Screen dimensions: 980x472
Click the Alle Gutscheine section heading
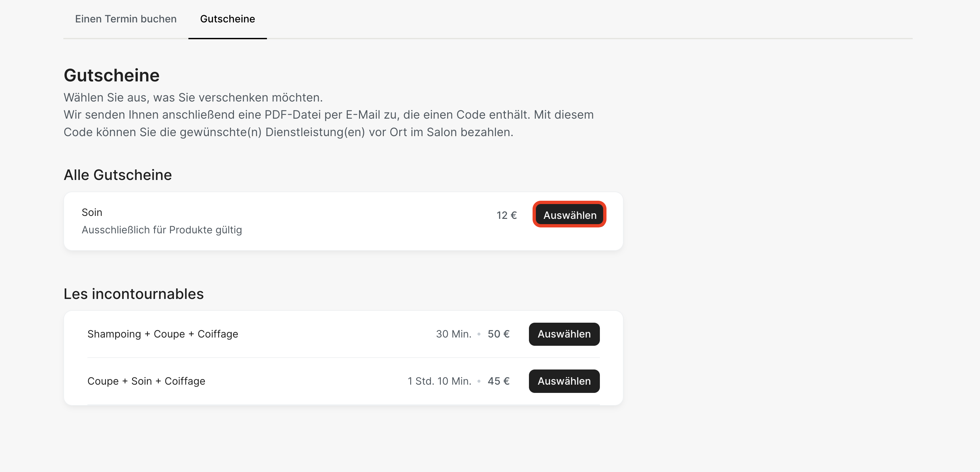pyautogui.click(x=117, y=175)
